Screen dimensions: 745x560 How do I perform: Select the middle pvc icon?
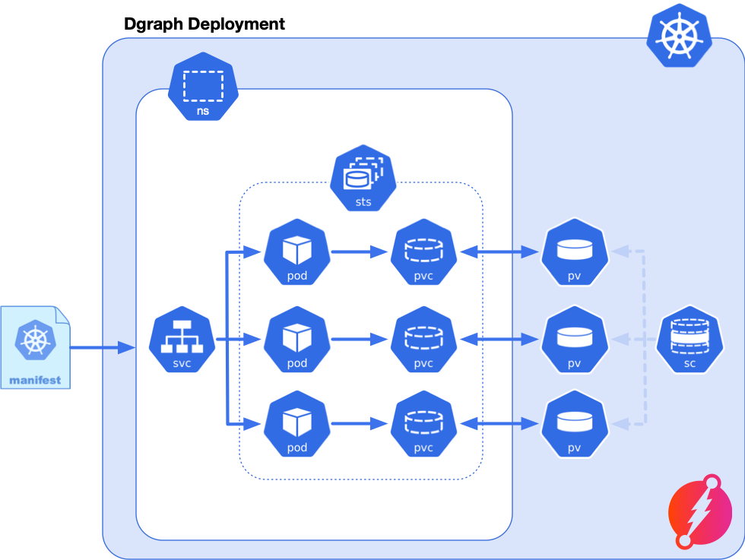[x=423, y=340]
